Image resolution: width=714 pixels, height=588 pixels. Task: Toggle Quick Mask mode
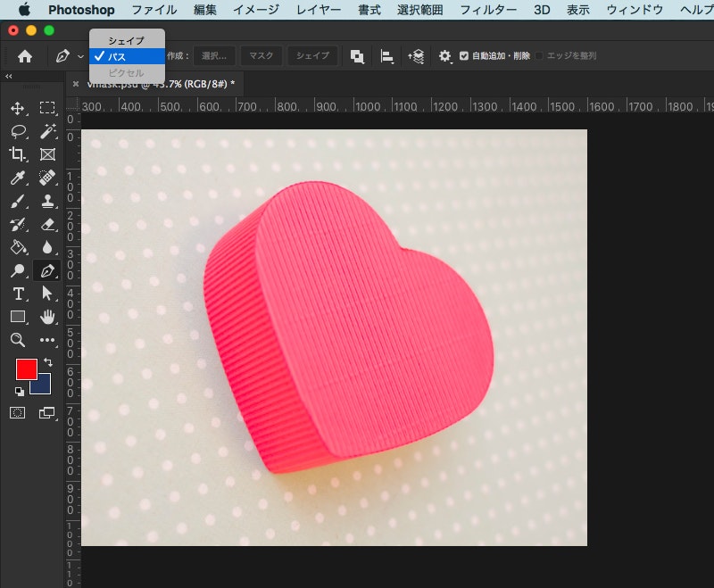[17, 413]
